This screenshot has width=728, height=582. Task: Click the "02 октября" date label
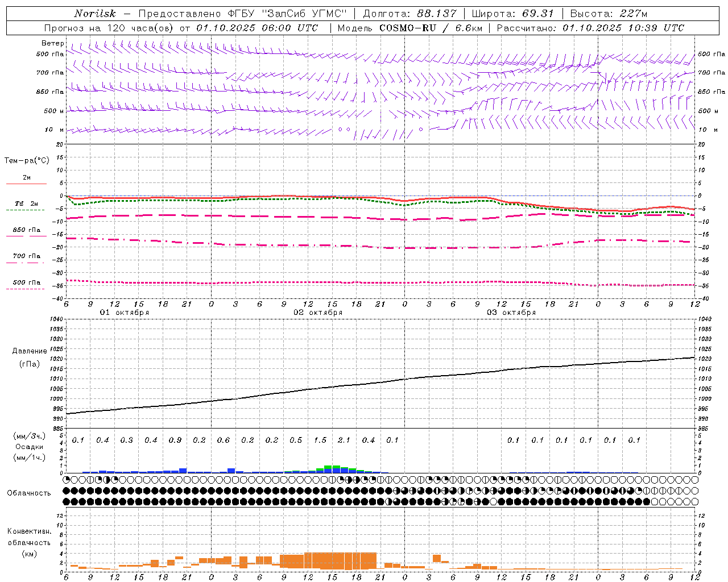tap(318, 313)
